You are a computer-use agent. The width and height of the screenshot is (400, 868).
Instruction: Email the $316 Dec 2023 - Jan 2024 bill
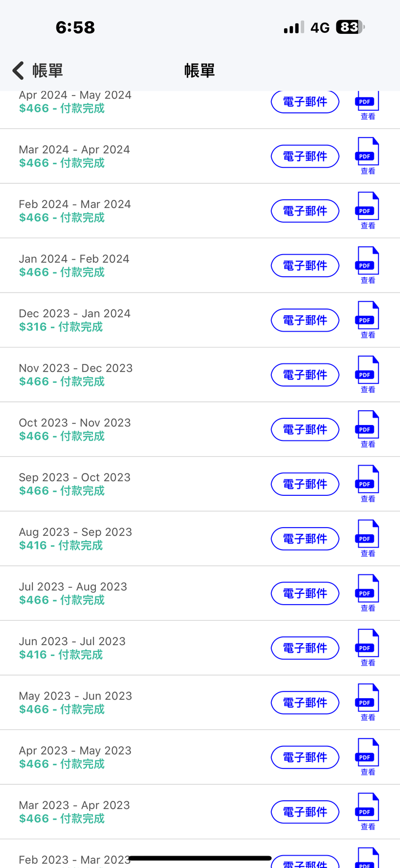pyautogui.click(x=305, y=320)
